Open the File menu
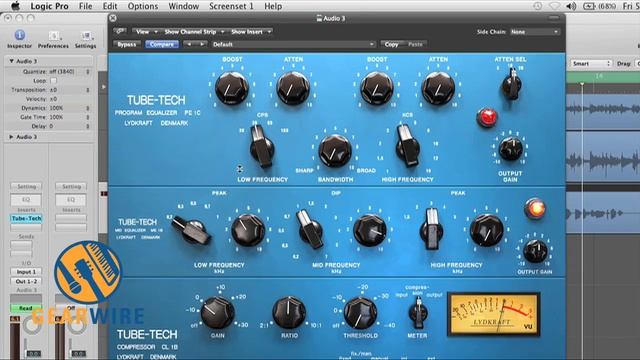The width and height of the screenshot is (640, 360). pos(85,6)
